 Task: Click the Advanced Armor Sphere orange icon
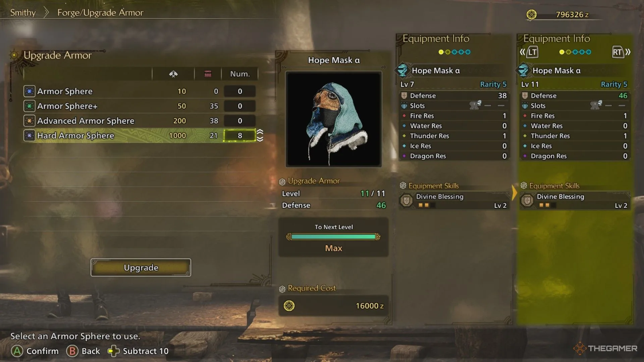click(30, 121)
